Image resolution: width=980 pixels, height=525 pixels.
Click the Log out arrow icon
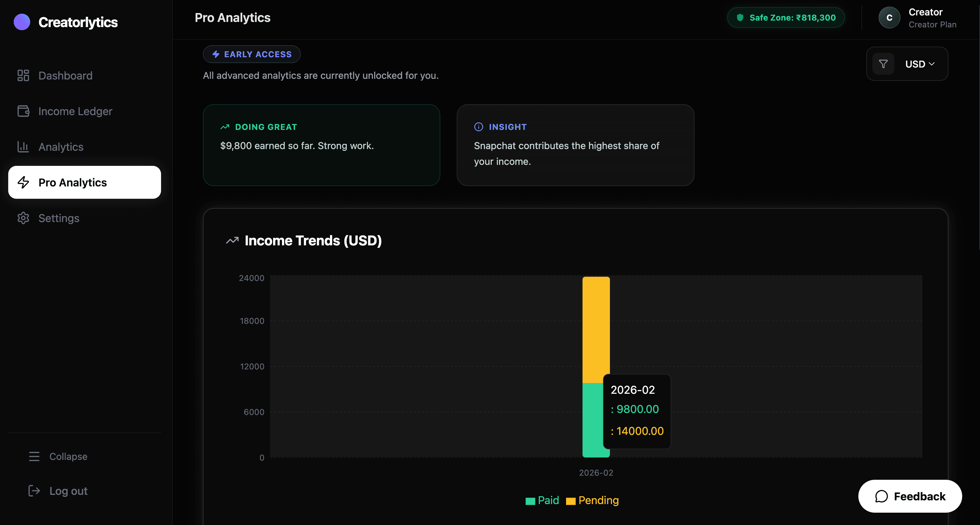[x=34, y=491]
